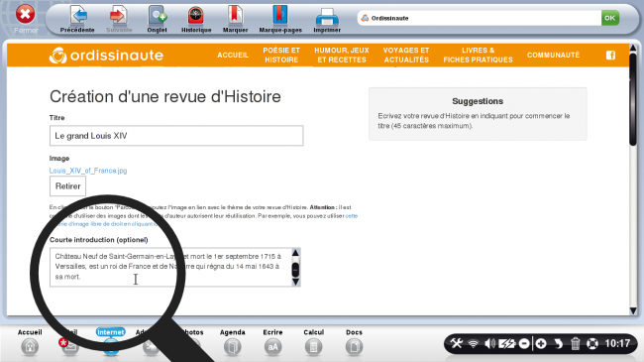
Task: Open Docs in bottom bar
Action: [x=354, y=342]
